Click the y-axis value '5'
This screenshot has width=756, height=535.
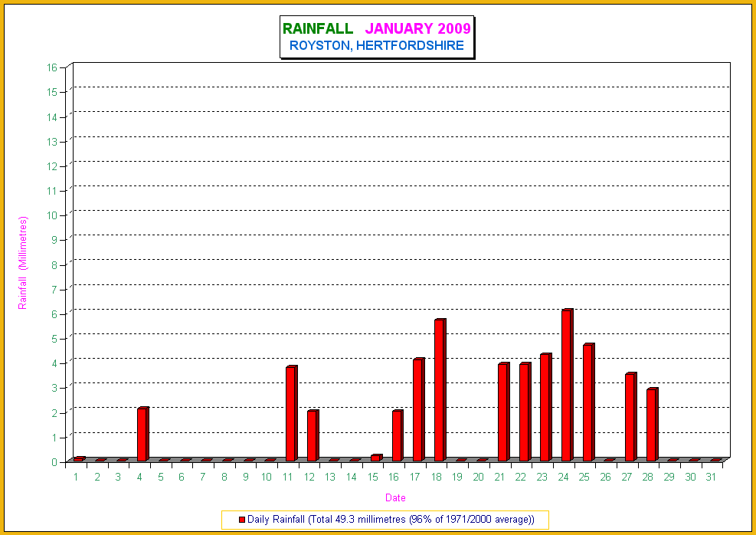(54, 339)
